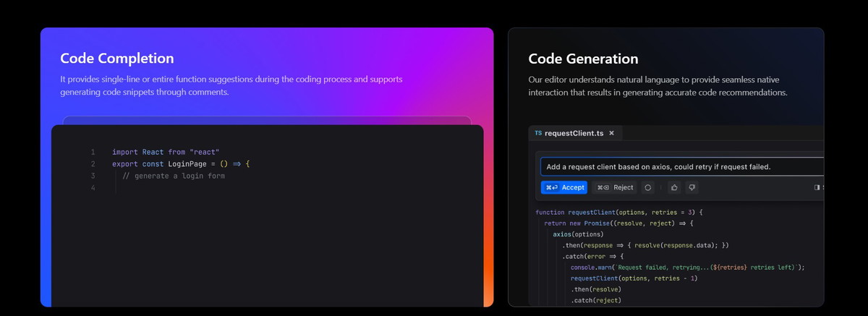
Task: Click line number 4 in the gutter
Action: coord(93,188)
